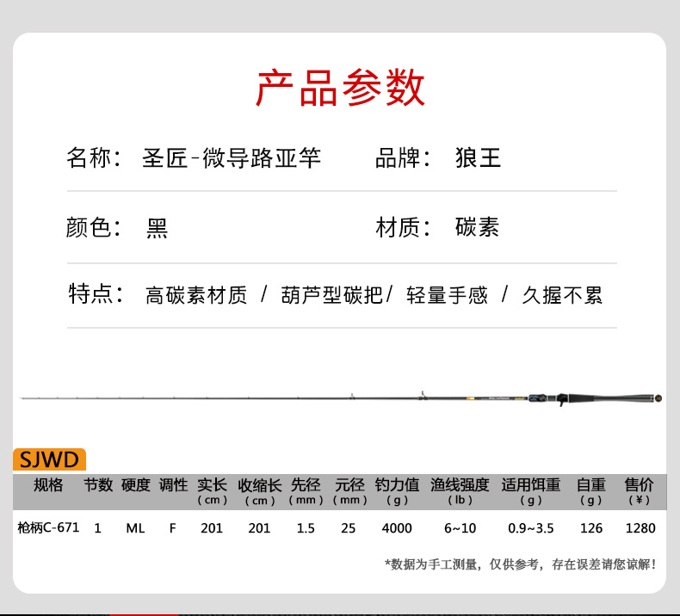Select the line strength value 6~10

[x=461, y=528]
